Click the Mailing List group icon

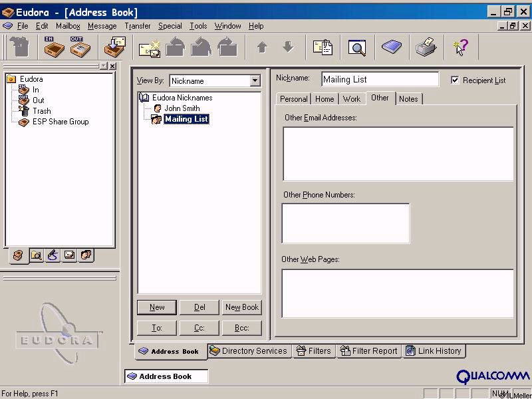coord(156,120)
